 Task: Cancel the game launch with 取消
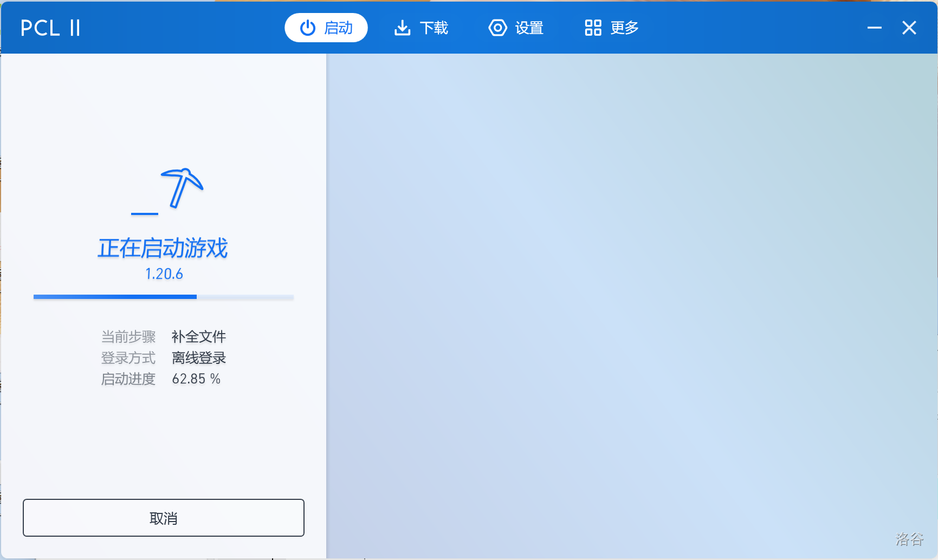164,518
